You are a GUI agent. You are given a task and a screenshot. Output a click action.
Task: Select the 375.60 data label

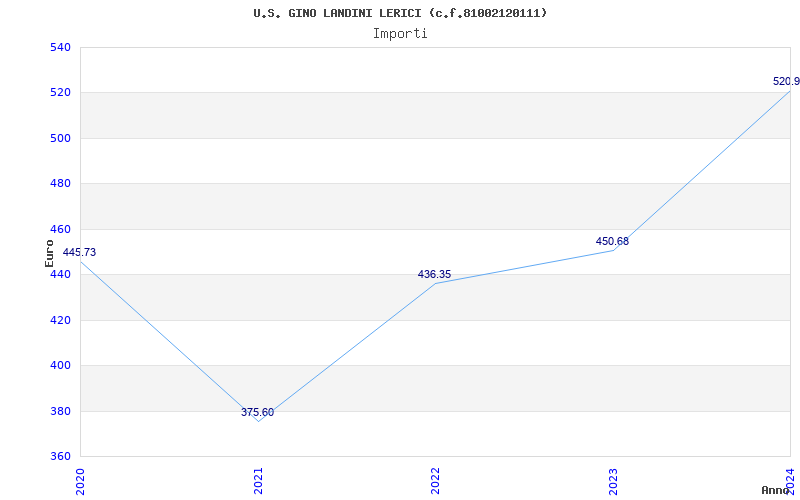pyautogui.click(x=258, y=412)
